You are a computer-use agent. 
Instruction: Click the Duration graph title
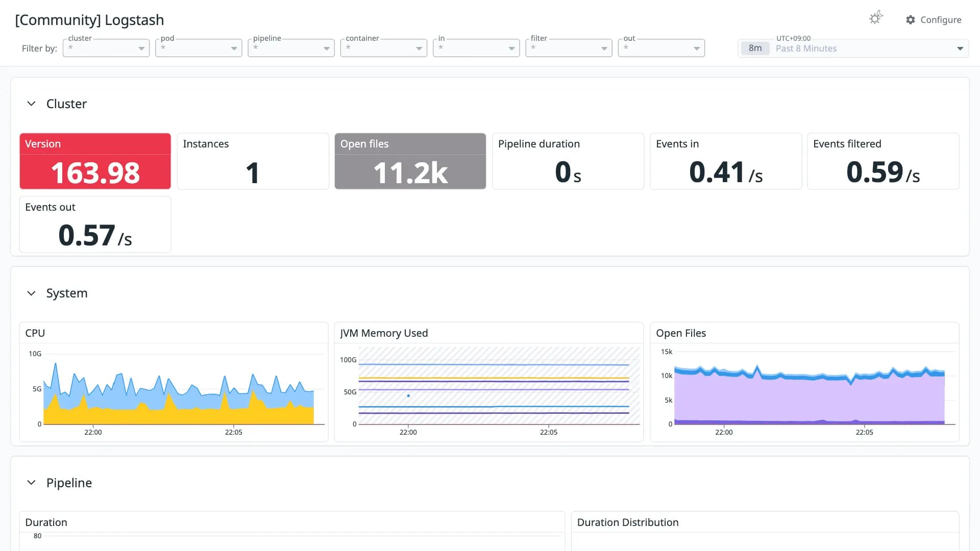(46, 522)
